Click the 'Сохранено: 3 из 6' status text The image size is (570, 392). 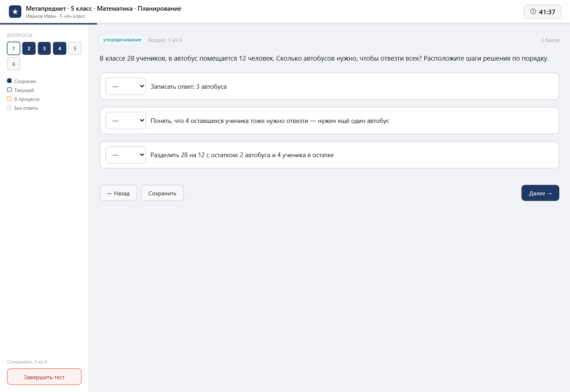point(27,362)
